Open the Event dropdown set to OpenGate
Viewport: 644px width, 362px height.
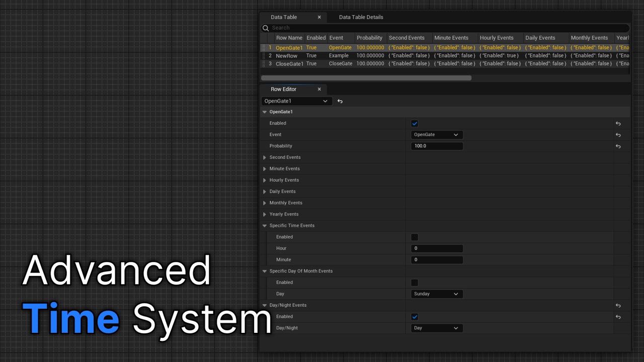point(437,135)
